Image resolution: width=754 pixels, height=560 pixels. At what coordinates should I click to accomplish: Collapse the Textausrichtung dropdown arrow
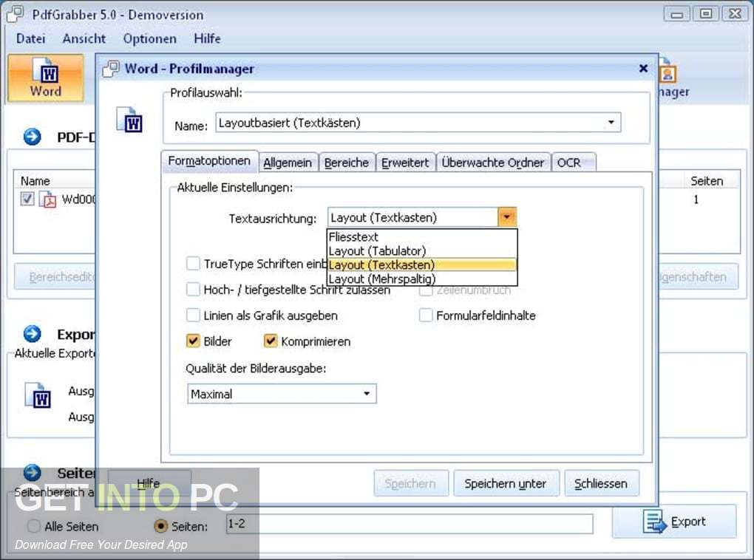507,217
